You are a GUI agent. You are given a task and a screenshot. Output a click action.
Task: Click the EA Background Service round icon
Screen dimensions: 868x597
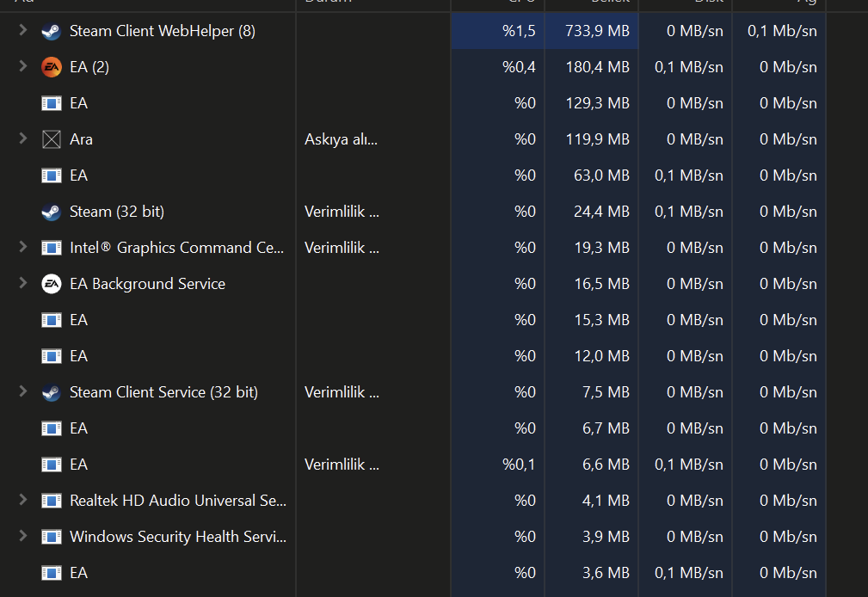pyautogui.click(x=51, y=284)
